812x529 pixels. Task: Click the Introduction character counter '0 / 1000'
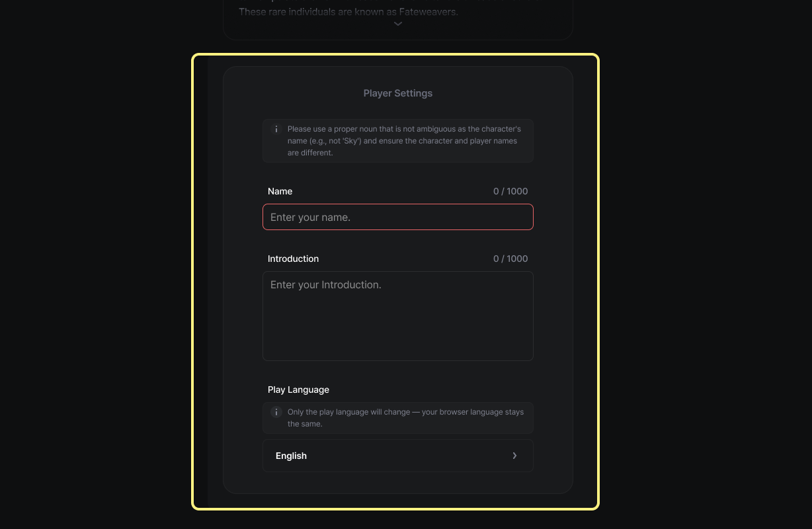tap(510, 259)
